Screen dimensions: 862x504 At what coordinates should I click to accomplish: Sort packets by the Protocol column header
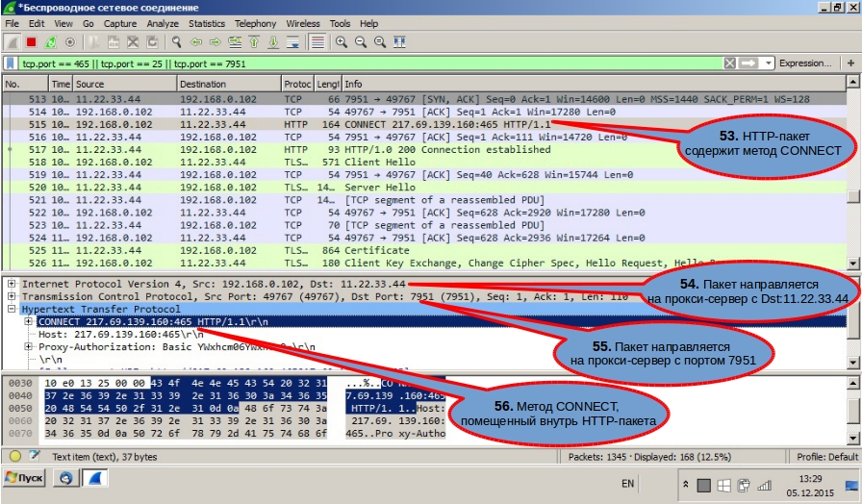(x=297, y=84)
